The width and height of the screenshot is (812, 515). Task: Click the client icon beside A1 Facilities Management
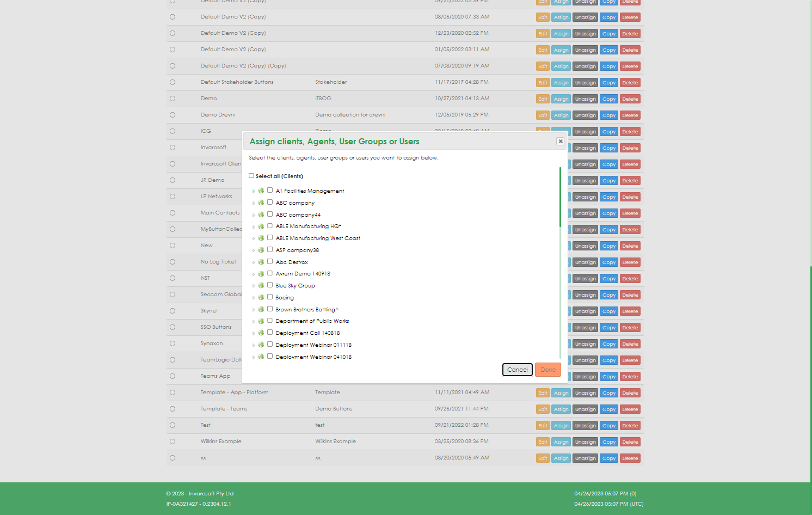click(x=261, y=191)
